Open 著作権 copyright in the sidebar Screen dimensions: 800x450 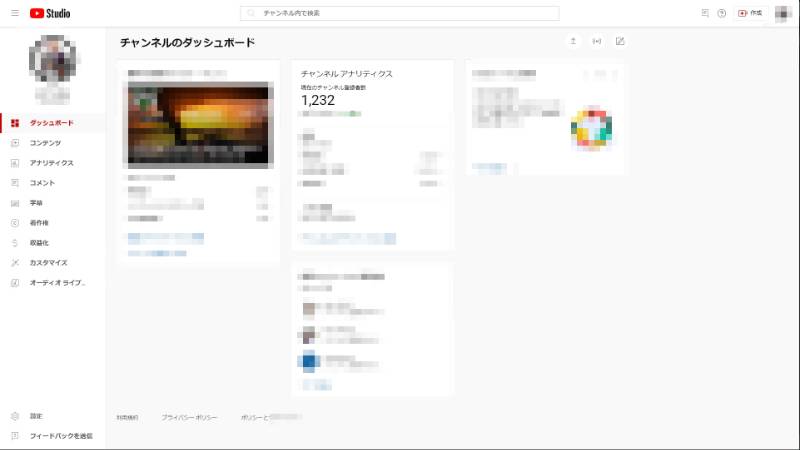(53, 223)
